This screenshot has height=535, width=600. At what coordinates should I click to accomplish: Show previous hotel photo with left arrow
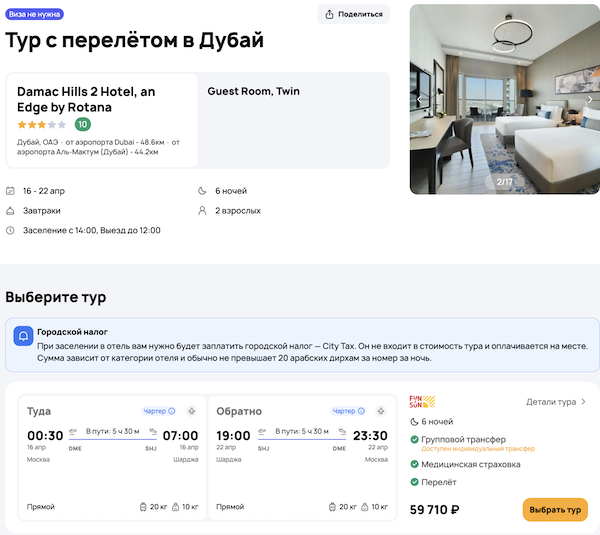click(x=419, y=100)
